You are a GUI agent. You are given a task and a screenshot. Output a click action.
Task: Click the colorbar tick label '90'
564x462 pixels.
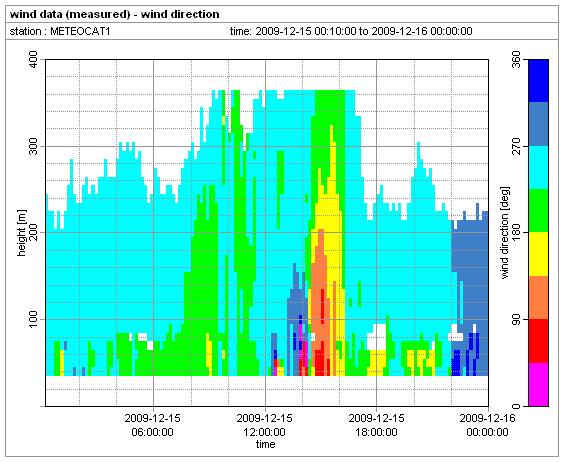click(517, 319)
